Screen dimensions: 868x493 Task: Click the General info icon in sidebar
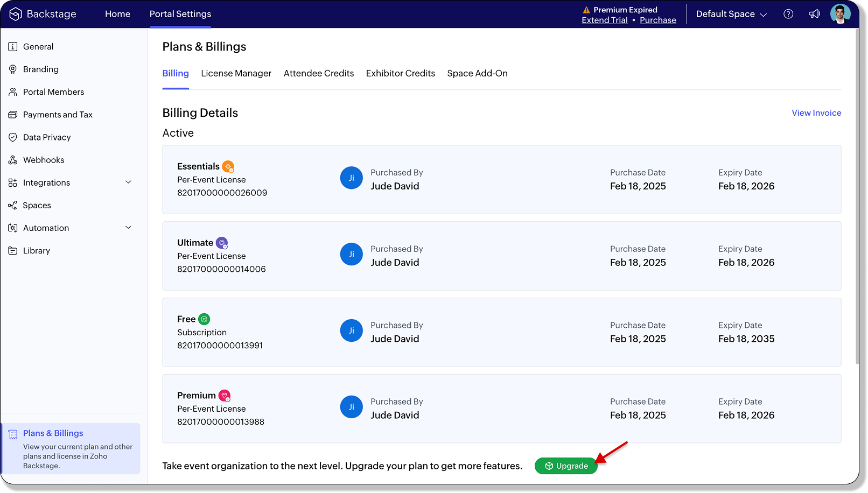click(13, 47)
